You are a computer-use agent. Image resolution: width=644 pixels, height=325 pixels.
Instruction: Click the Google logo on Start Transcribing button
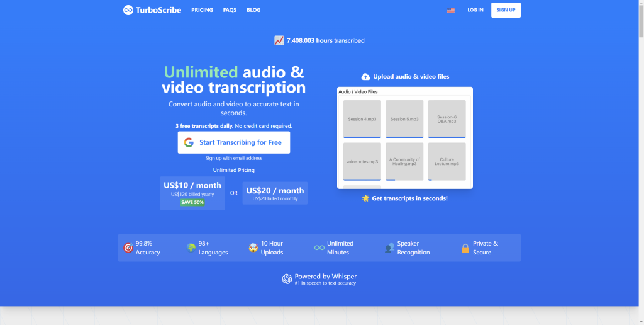click(189, 142)
